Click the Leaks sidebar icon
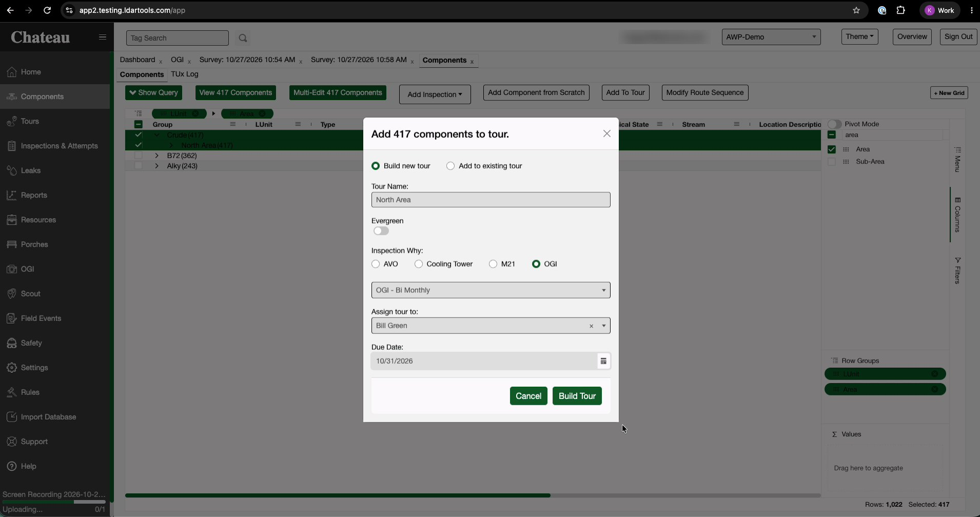This screenshot has height=517, width=980. 12,170
